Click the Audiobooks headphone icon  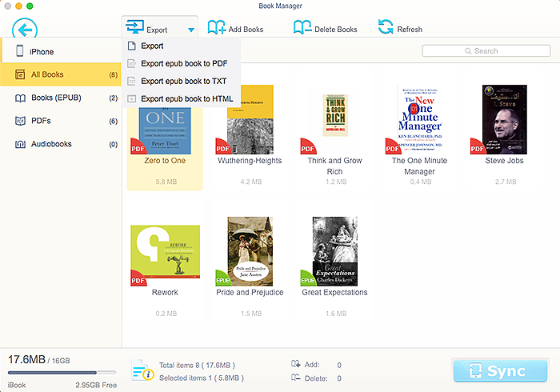coord(20,144)
